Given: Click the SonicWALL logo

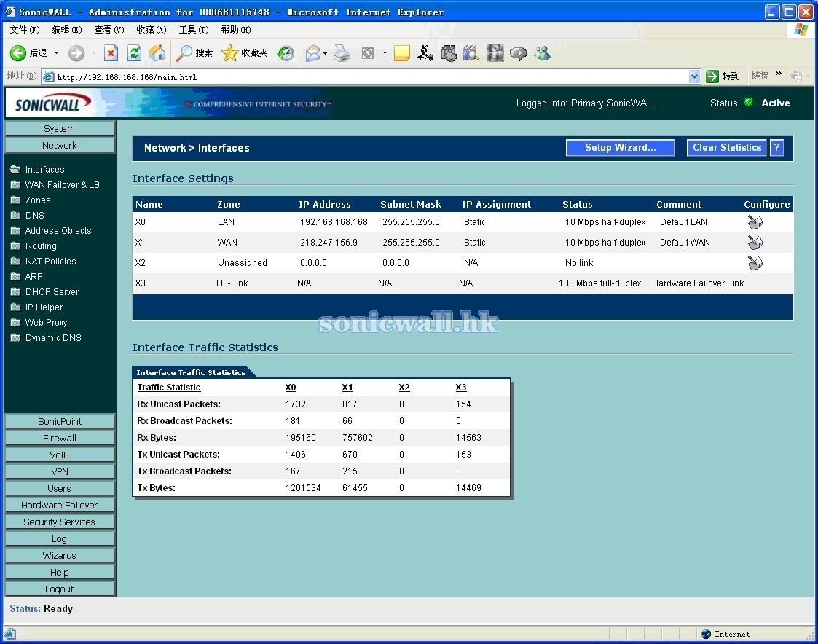Looking at the screenshot, I should coord(52,103).
